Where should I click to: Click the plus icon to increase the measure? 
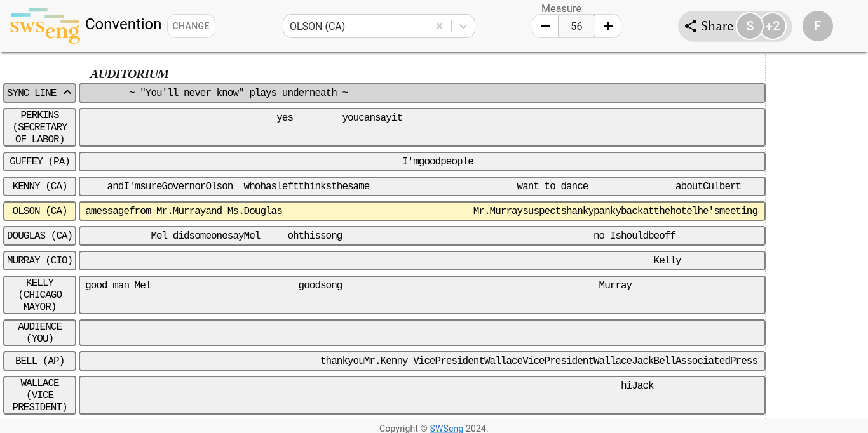point(608,26)
